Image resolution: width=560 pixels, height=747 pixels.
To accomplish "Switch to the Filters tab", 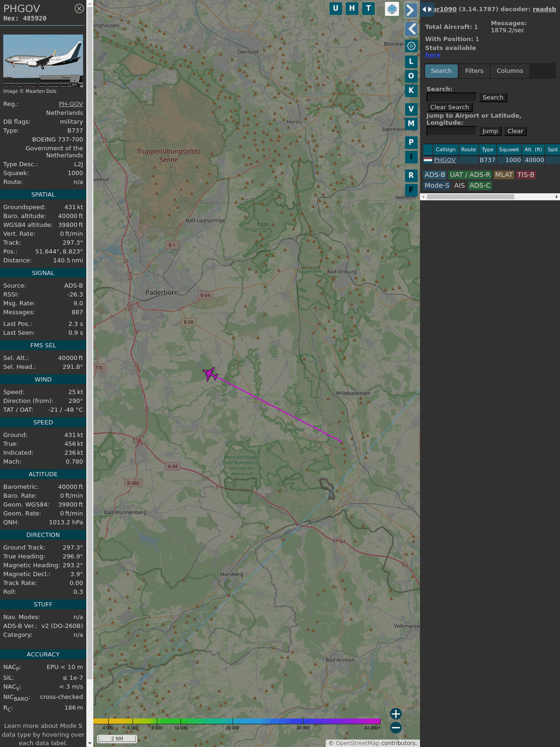I will tap(474, 71).
